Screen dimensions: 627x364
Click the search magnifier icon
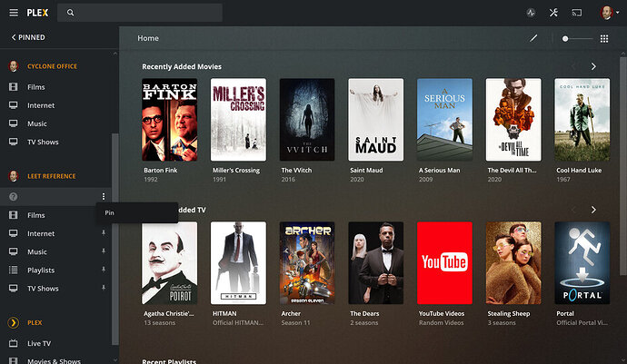70,13
